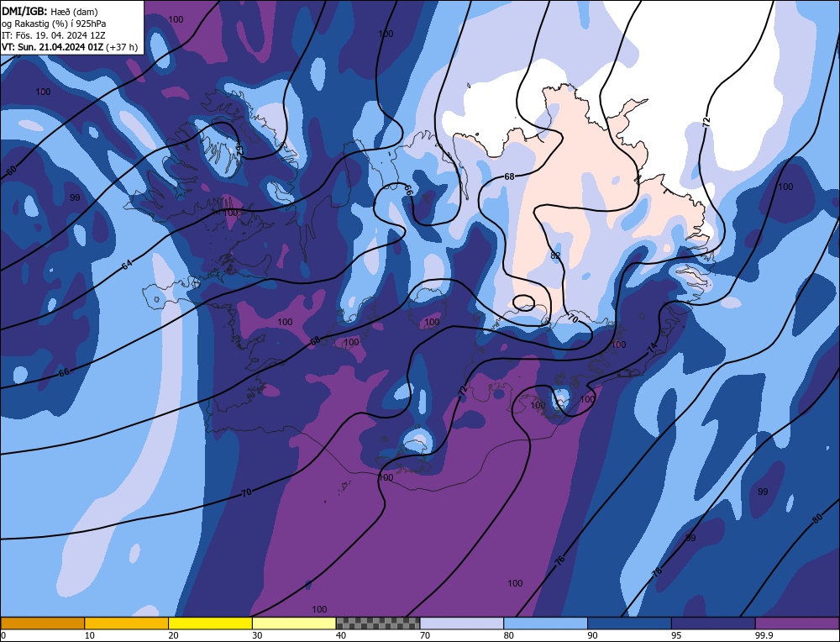This screenshot has width=840, height=642.
Task: Click the '(+37 h)' forecast offset text
Action: coord(122,47)
